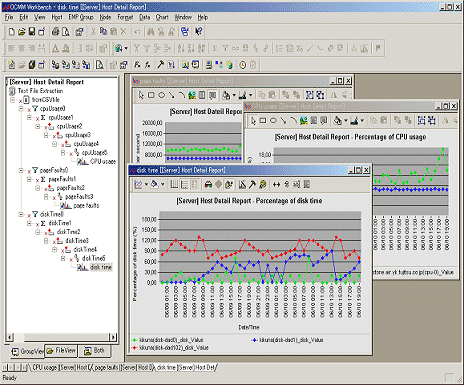Click the Percentage of CPU usage chart title

(x=350, y=137)
